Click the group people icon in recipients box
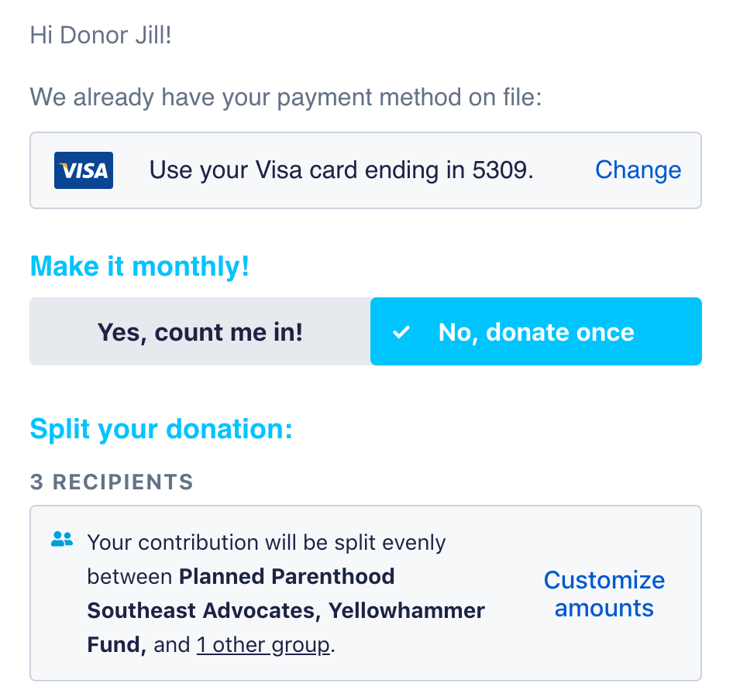The width and height of the screenshot is (733, 700). (x=62, y=539)
